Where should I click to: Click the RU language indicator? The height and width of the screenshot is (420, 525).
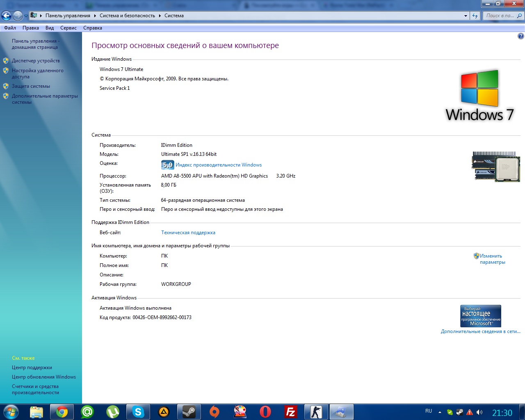pos(429,411)
